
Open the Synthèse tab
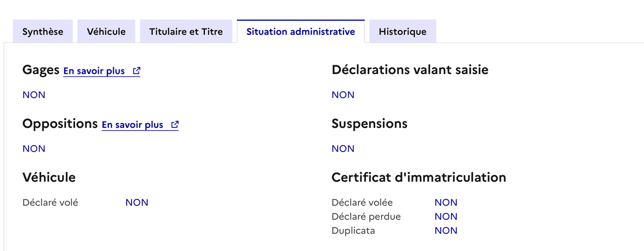point(43,32)
